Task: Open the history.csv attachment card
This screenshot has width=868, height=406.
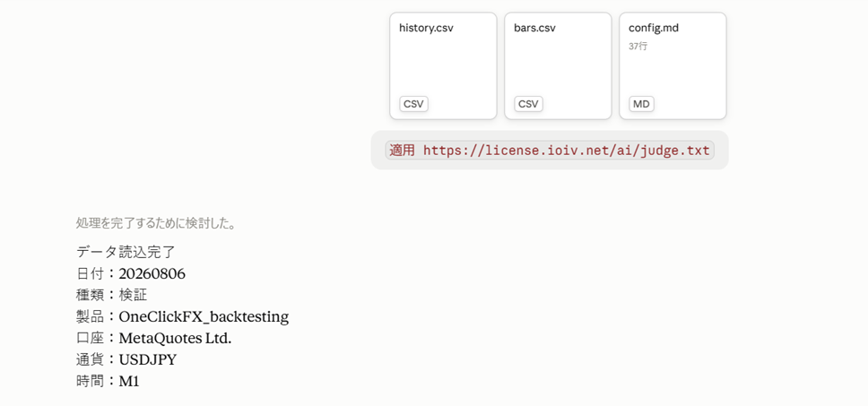Action: click(443, 65)
